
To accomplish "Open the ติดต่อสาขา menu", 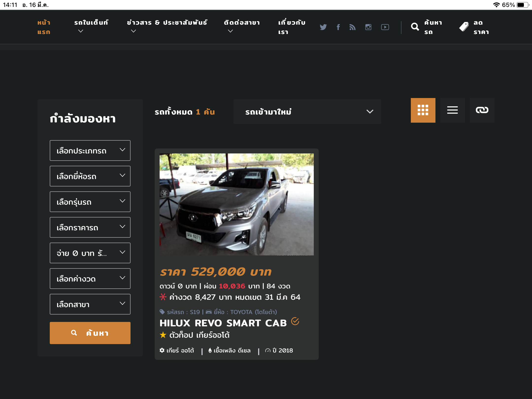I will pos(242,23).
